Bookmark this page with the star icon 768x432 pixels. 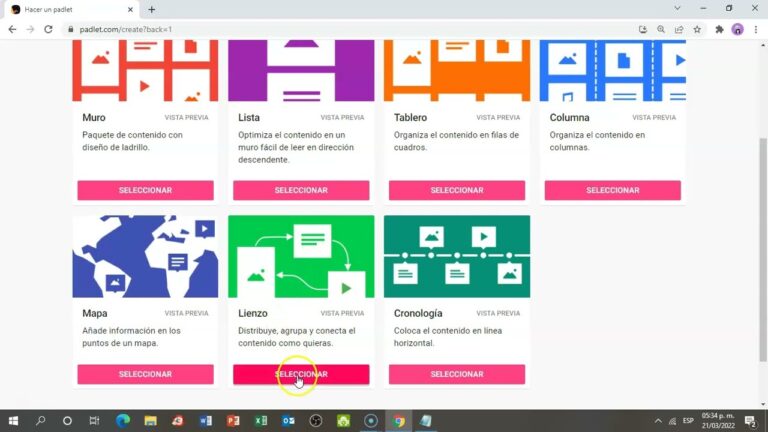(697, 29)
